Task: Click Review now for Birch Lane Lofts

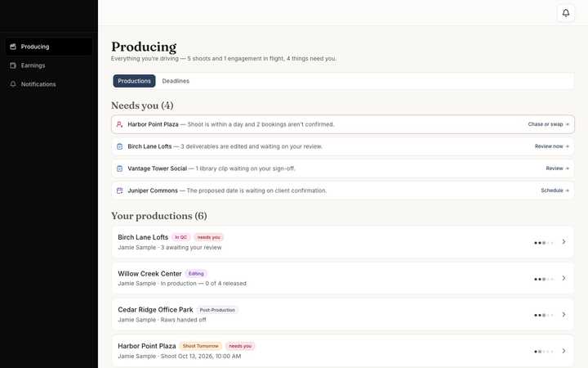Action: click(551, 146)
